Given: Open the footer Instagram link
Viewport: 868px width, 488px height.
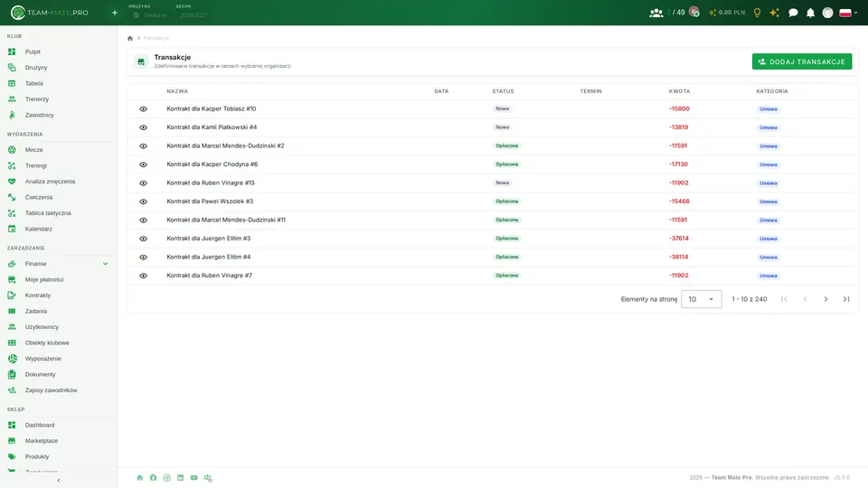Looking at the screenshot, I should [x=166, y=477].
